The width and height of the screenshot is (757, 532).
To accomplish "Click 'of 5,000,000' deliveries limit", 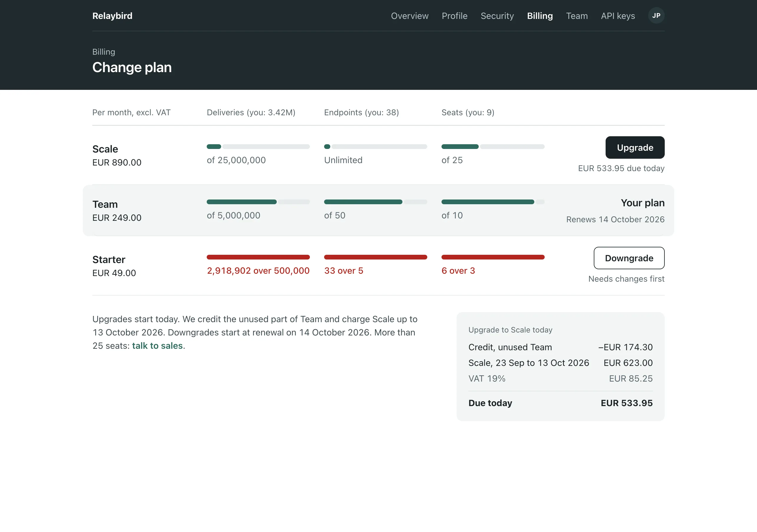I will point(233,215).
